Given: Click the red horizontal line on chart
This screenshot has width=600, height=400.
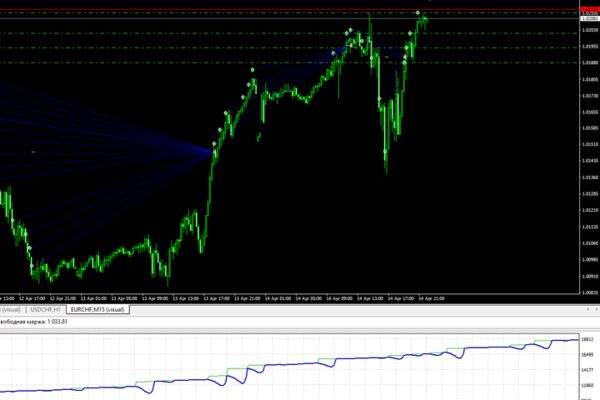Looking at the screenshot, I should pyautogui.click(x=289, y=9).
